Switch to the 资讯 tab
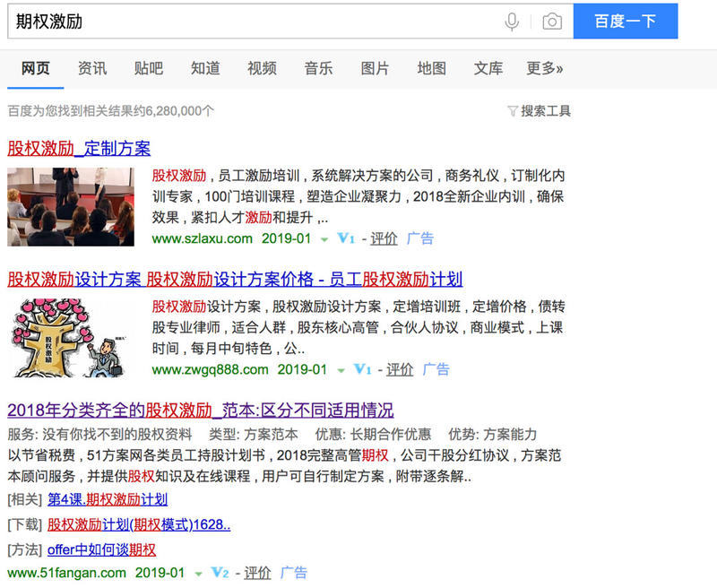Image resolution: width=717 pixels, height=588 pixels. click(92, 68)
